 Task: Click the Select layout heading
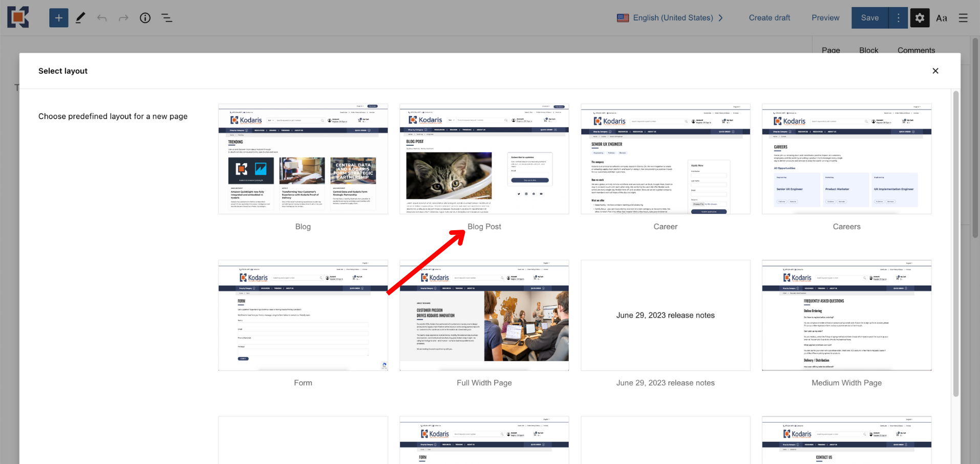pos(63,71)
